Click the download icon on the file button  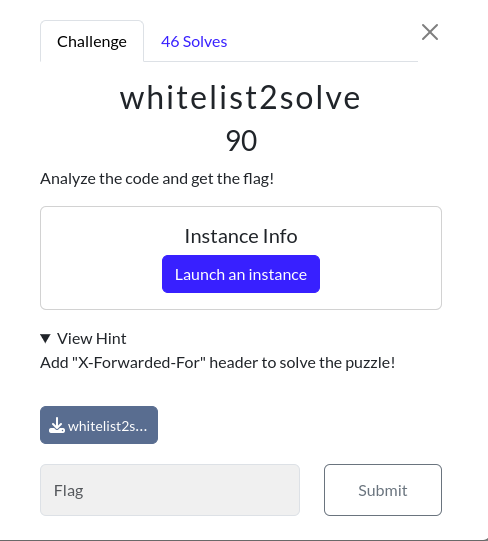pos(57,425)
